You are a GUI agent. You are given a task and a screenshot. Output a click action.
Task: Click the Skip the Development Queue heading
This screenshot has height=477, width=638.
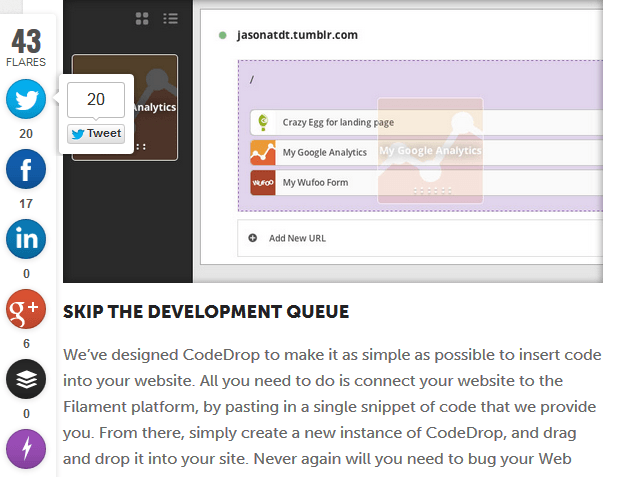206,312
